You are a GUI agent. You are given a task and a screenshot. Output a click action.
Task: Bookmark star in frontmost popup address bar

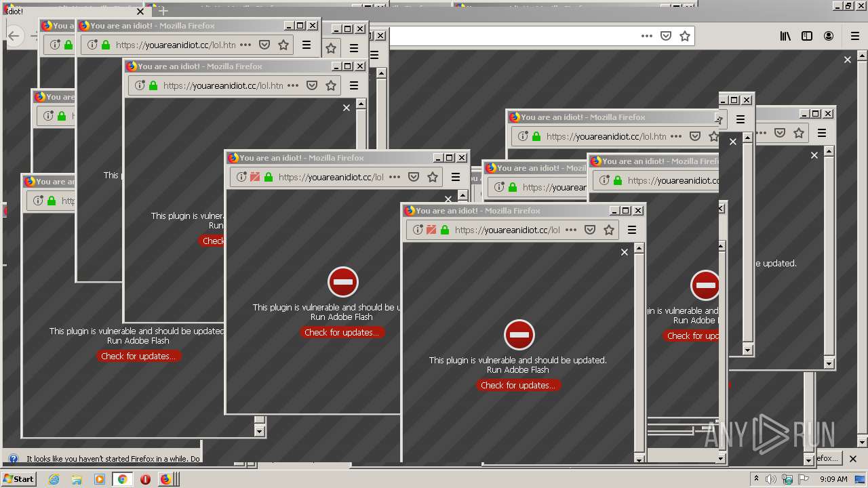tap(609, 230)
